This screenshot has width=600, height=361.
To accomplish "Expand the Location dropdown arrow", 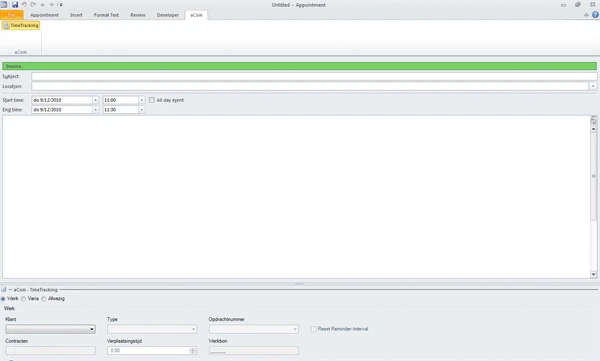I will (x=593, y=86).
